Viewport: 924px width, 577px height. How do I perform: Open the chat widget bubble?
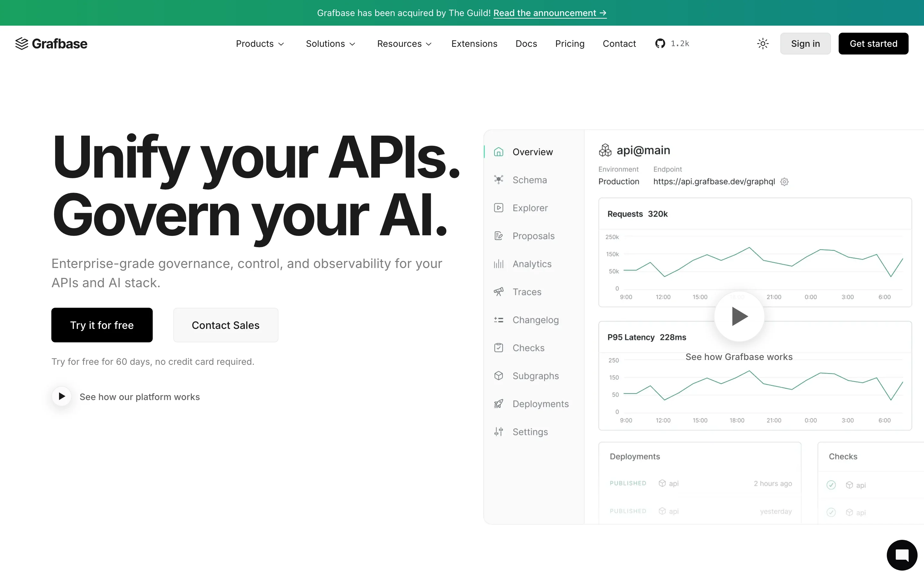tap(902, 555)
